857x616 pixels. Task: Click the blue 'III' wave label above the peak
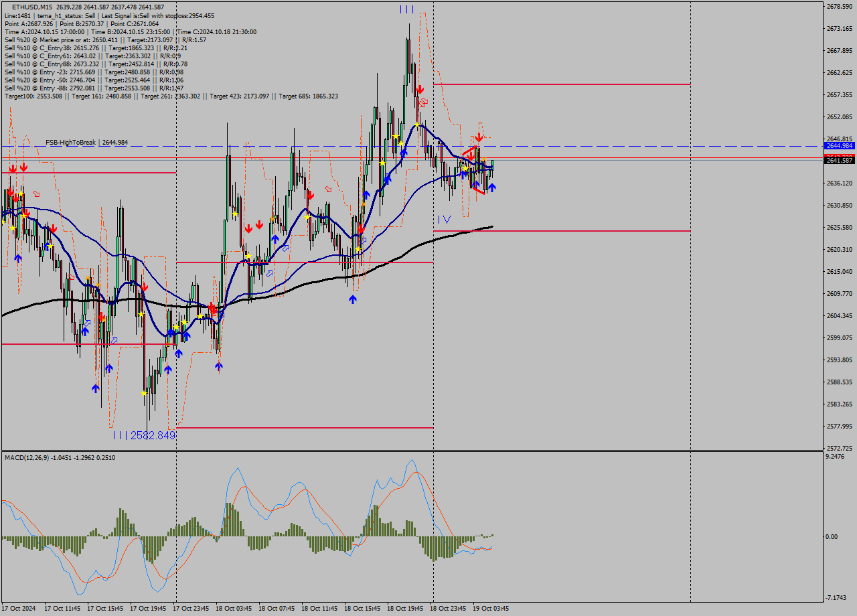407,9
